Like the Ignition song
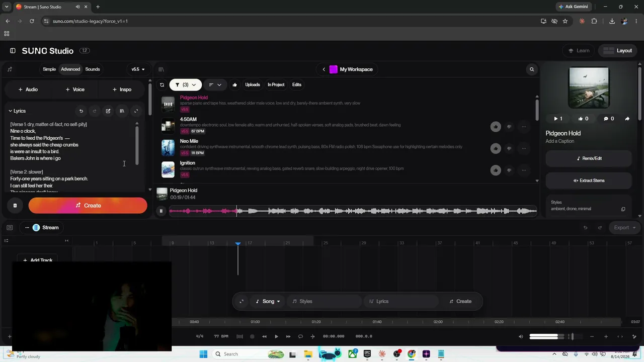This screenshot has height=362, width=644. [496, 170]
